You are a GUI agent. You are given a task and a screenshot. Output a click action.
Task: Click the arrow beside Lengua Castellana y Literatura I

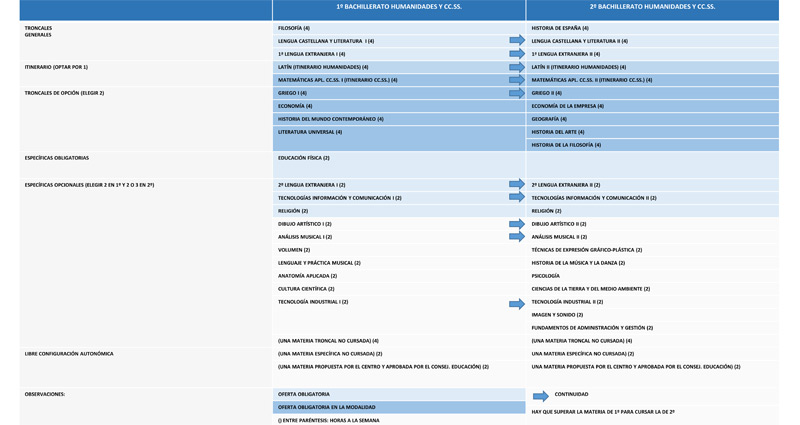(x=516, y=41)
